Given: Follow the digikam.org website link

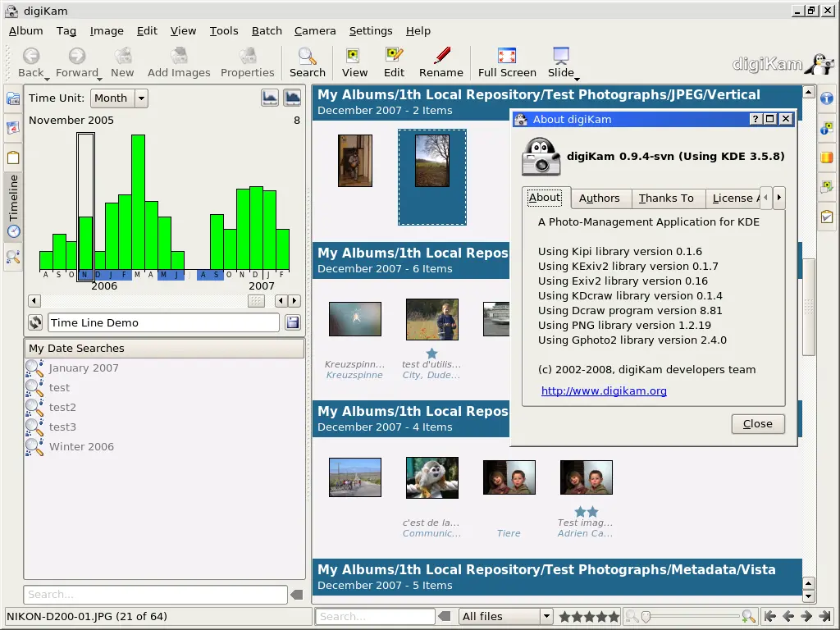Looking at the screenshot, I should point(604,390).
